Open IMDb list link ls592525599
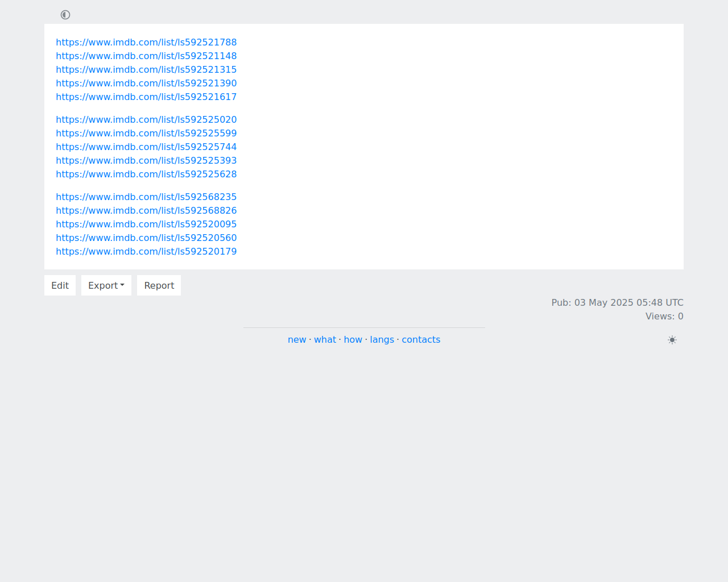 pos(146,133)
